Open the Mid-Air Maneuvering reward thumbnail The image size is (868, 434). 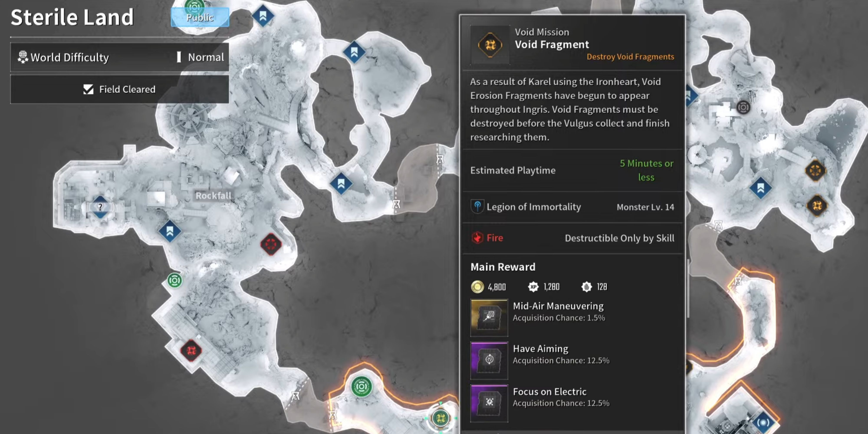coord(489,317)
